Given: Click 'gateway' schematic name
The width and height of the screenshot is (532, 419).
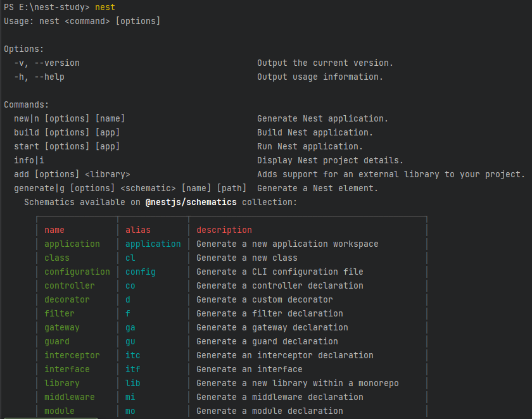Looking at the screenshot, I should tap(62, 327).
